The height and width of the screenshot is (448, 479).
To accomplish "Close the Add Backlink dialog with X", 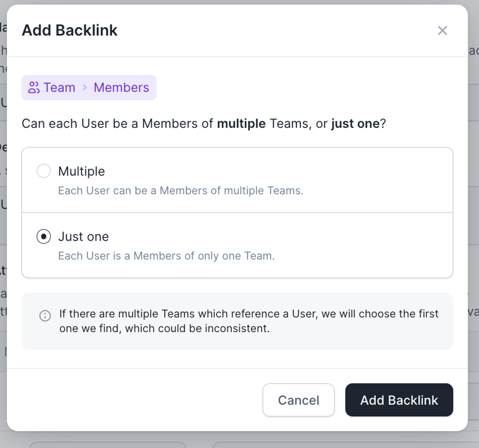I will (442, 31).
